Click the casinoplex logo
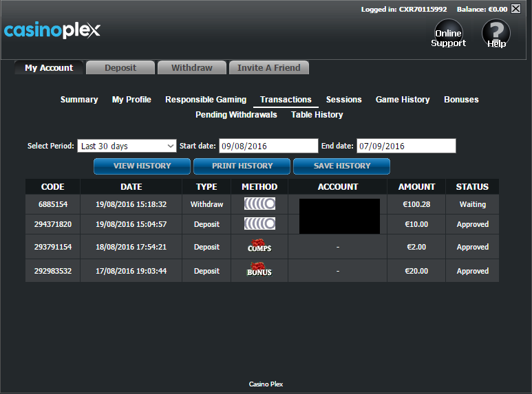 pos(52,30)
